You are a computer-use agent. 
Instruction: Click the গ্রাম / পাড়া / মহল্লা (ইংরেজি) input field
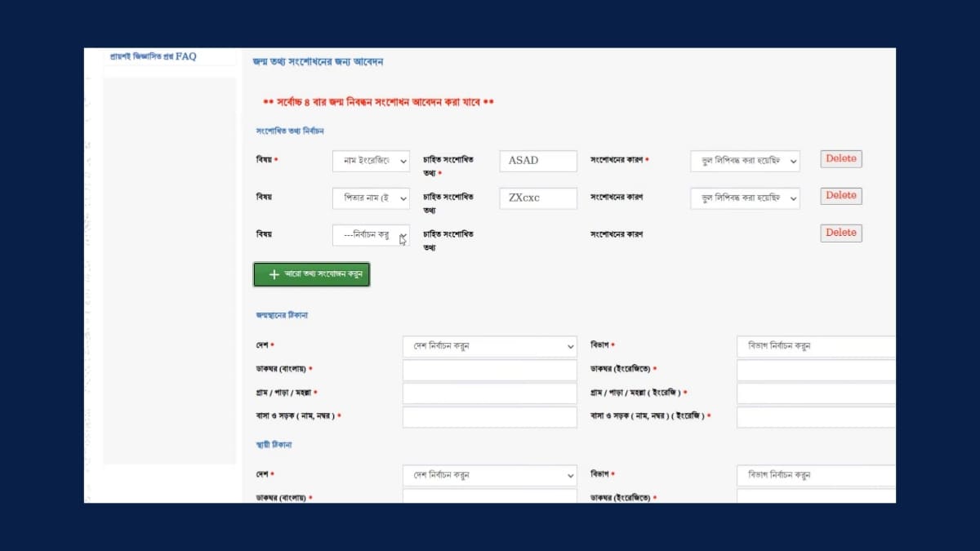click(816, 393)
